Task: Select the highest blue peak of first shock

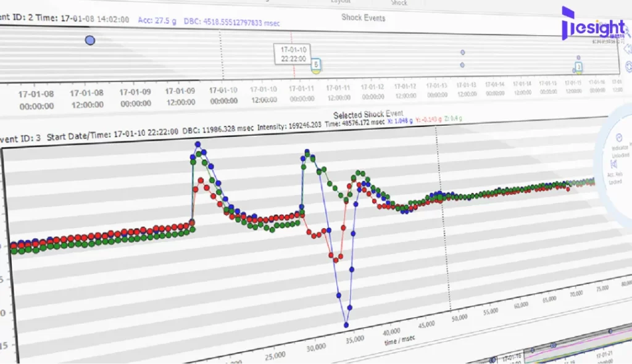Action: (x=198, y=144)
